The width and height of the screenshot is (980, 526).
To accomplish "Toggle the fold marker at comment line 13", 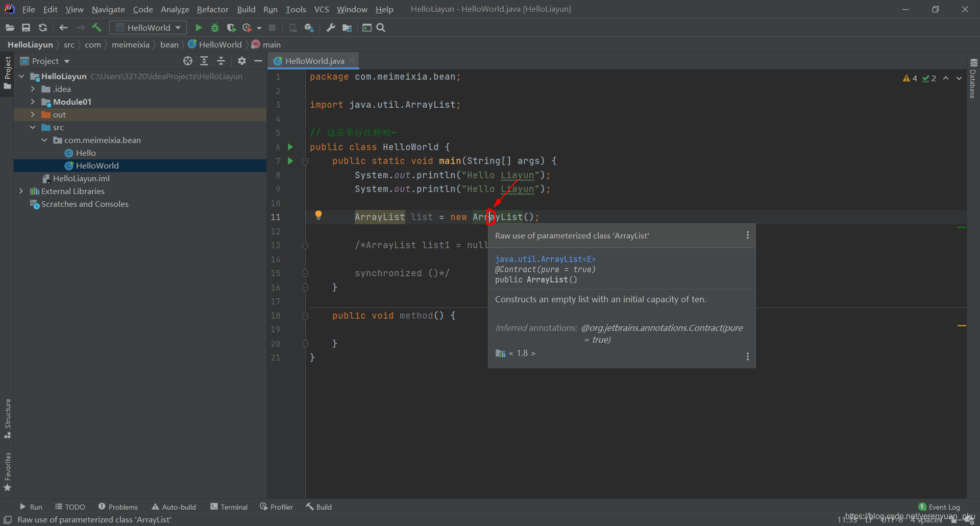I will (x=305, y=246).
